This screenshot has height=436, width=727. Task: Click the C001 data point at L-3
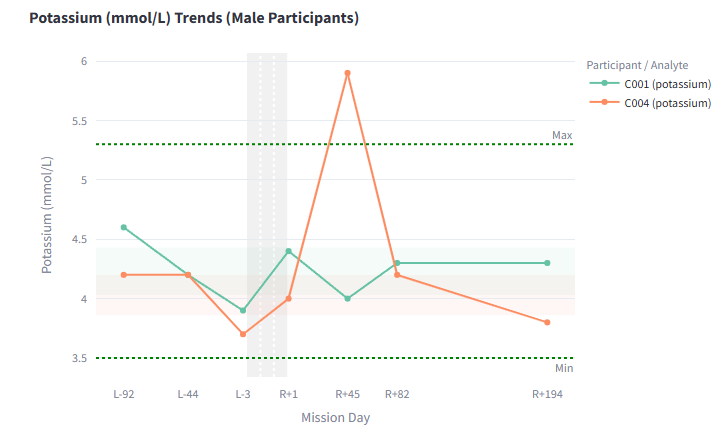(243, 310)
